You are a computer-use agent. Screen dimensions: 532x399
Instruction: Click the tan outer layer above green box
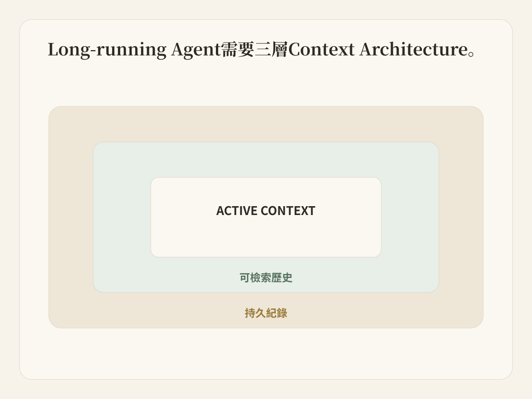[x=266, y=124]
